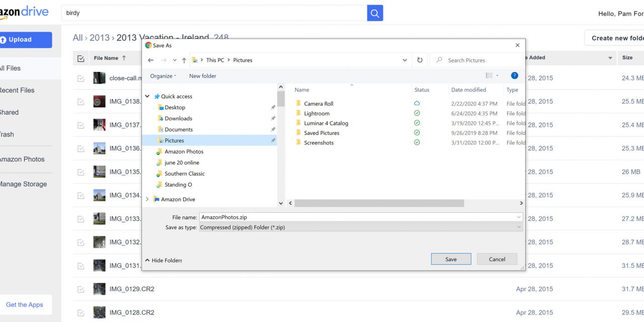Open the Organize dropdown menu
644x322 pixels.
point(163,76)
